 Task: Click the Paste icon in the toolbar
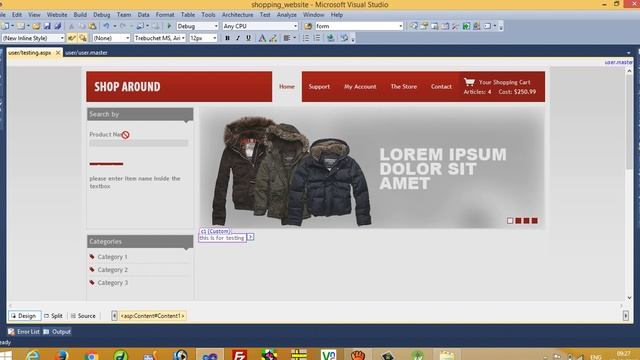click(93, 26)
